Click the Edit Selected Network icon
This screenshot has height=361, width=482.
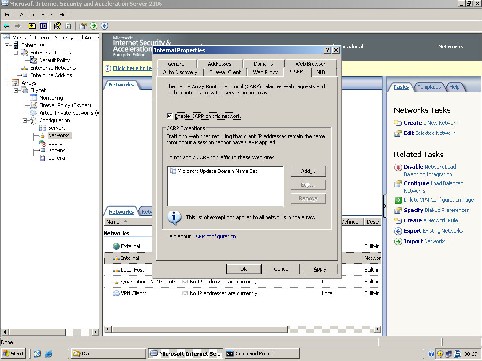click(x=398, y=133)
